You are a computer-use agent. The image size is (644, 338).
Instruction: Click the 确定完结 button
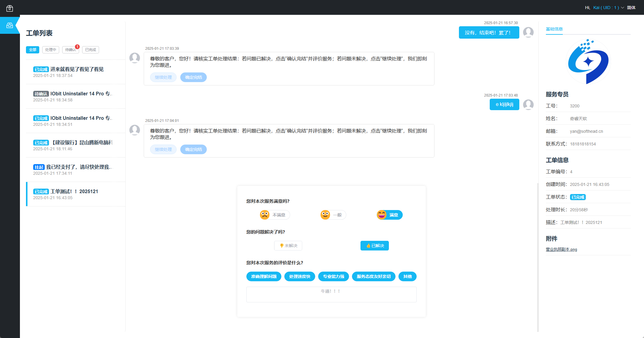[193, 77]
